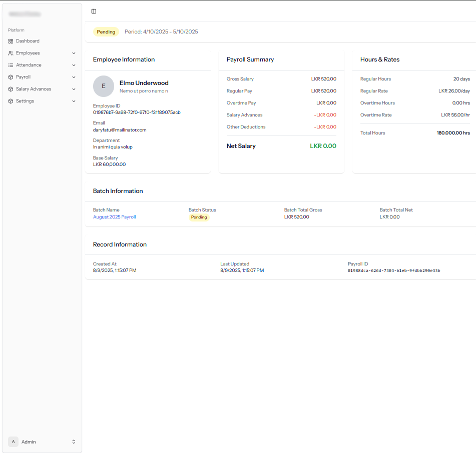The height and width of the screenshot is (453, 476).
Task: Click the blurred logo in sidebar header
Action: [x=25, y=14]
